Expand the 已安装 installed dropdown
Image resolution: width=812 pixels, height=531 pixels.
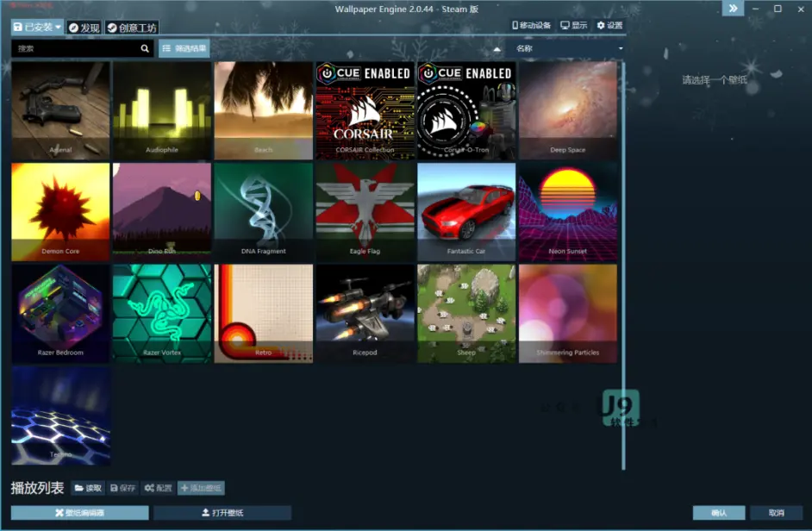pos(37,26)
